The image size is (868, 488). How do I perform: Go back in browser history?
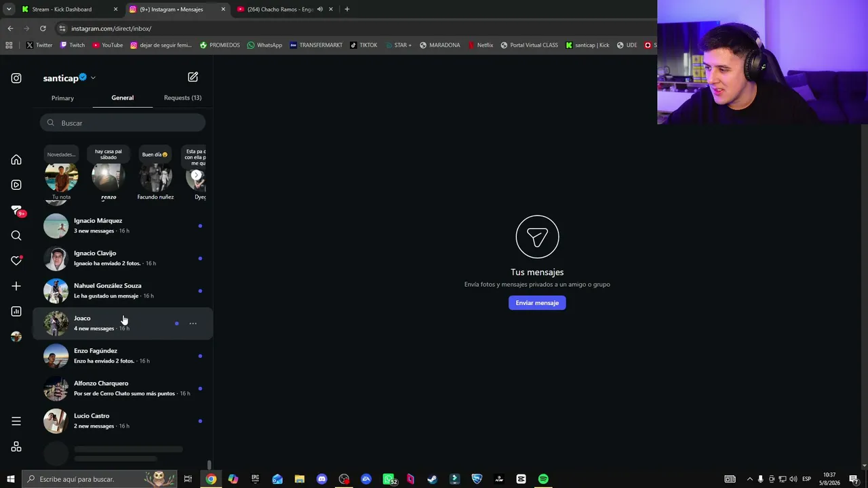point(10,28)
